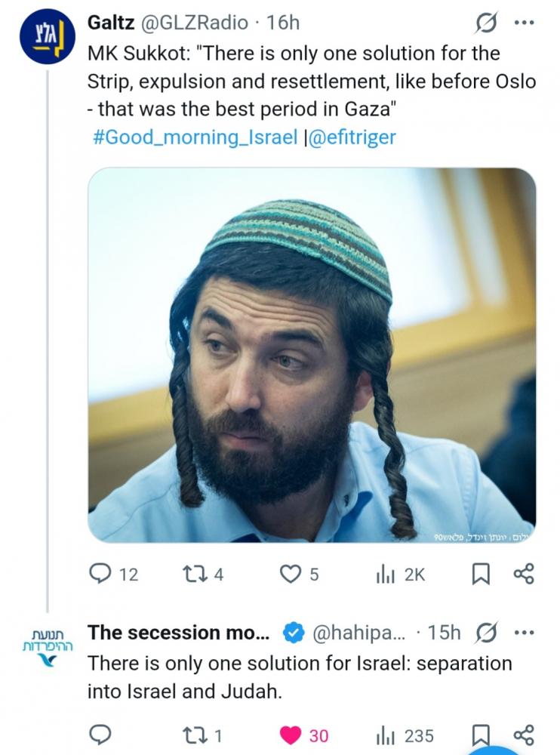Image resolution: width=560 pixels, height=755 pixels.
Task: Bookmark the Galtz tweet
Action: (480, 575)
